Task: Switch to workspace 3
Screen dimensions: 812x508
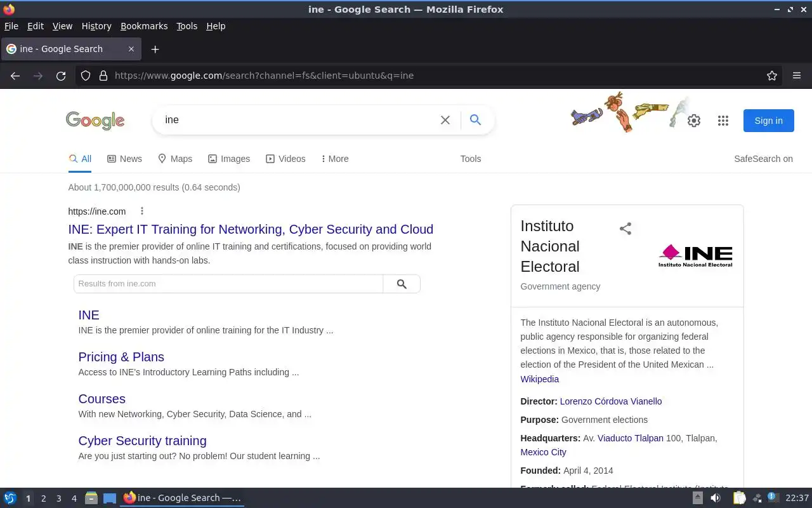Action: tap(58, 498)
